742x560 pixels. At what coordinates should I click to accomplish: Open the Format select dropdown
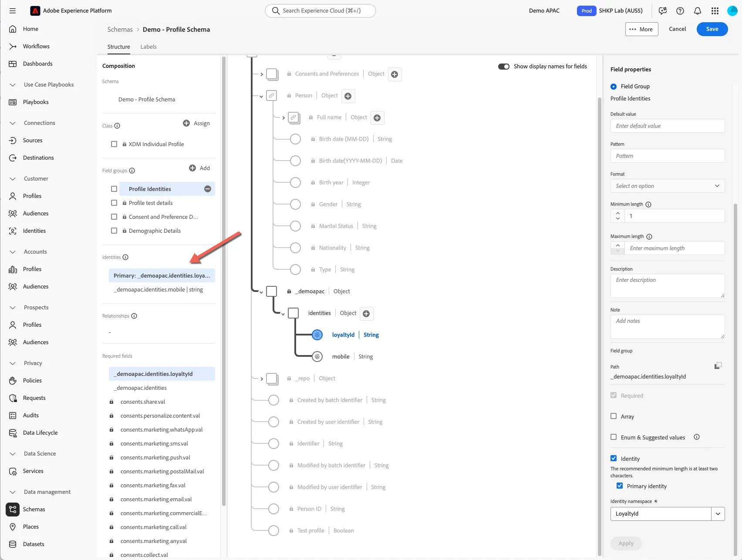coord(668,186)
